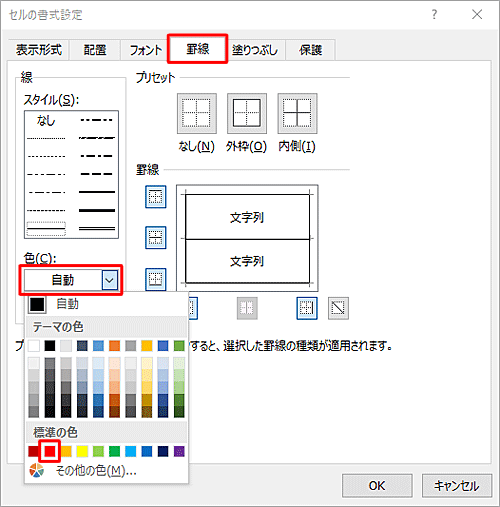This screenshot has width=500, height=507.
Task: Open the 色(C) color dropdown arrow
Action: pyautogui.click(x=110, y=280)
